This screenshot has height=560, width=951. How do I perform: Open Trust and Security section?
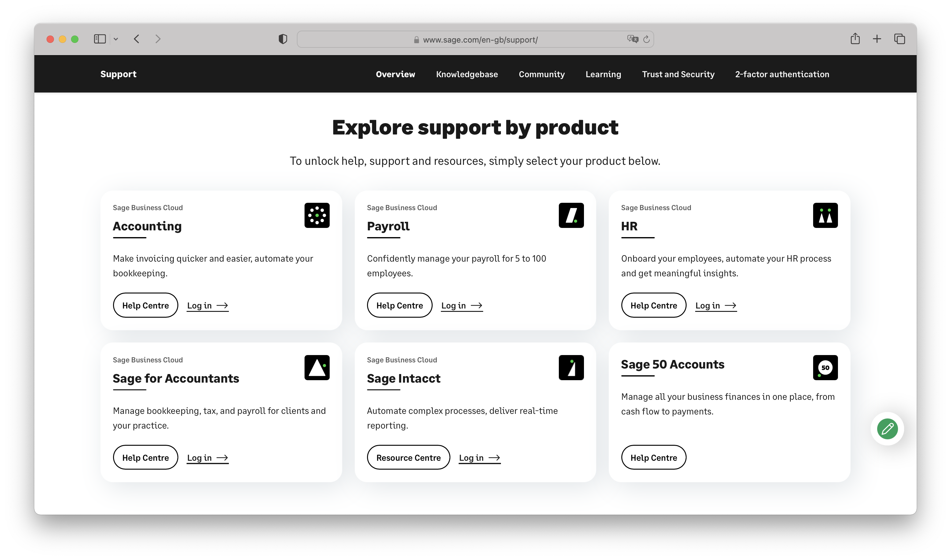point(678,74)
